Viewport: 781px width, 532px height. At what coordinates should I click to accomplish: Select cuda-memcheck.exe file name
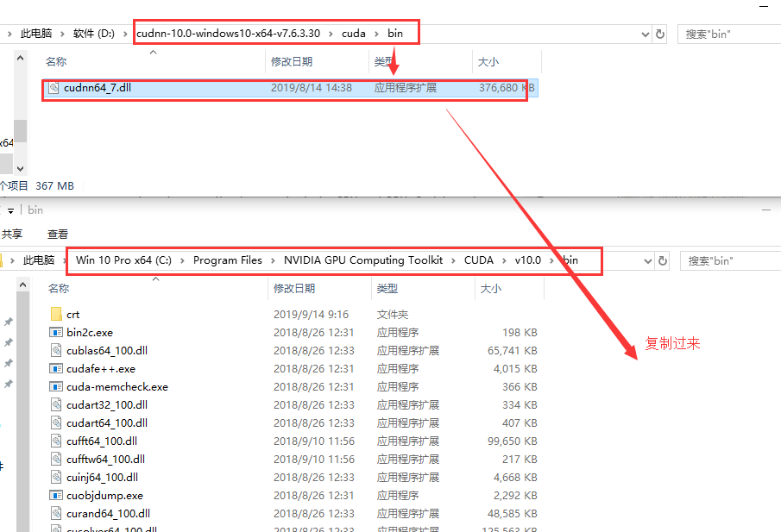(x=117, y=386)
